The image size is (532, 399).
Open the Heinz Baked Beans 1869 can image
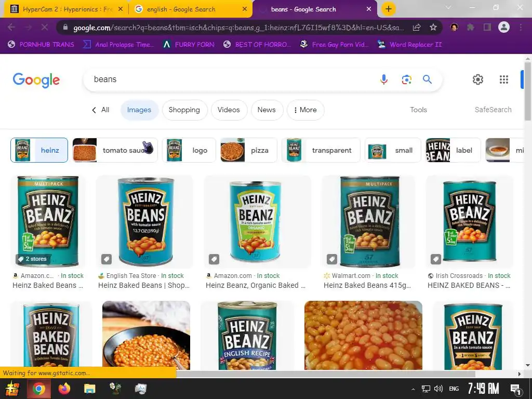[51, 335]
